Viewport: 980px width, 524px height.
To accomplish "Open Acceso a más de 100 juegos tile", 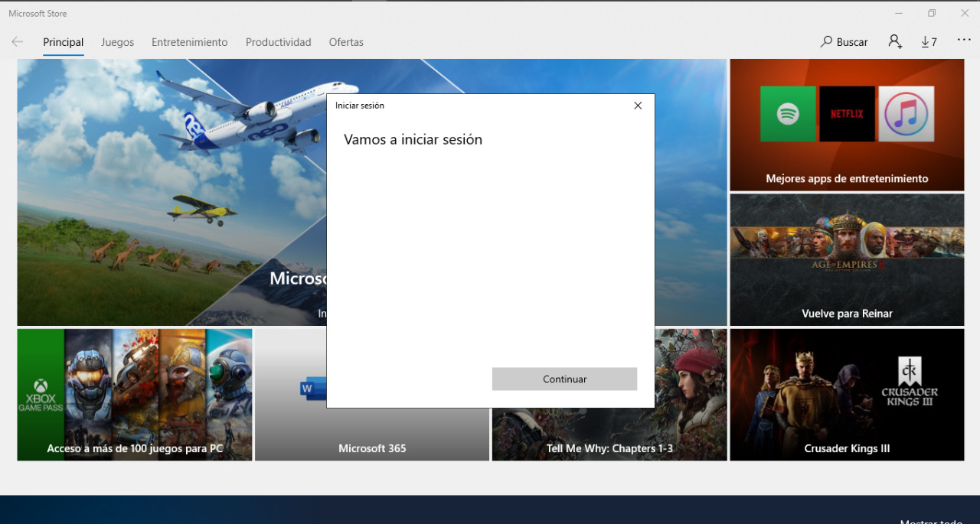I will pos(135,395).
